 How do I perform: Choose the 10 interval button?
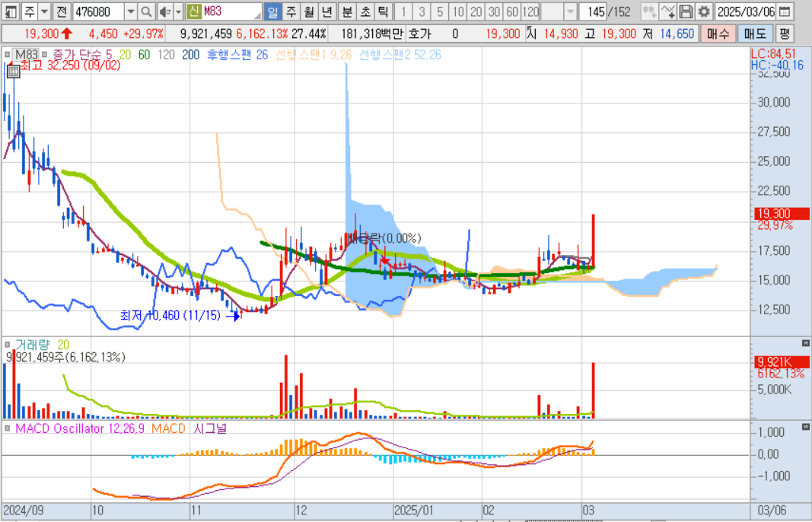coord(458,11)
